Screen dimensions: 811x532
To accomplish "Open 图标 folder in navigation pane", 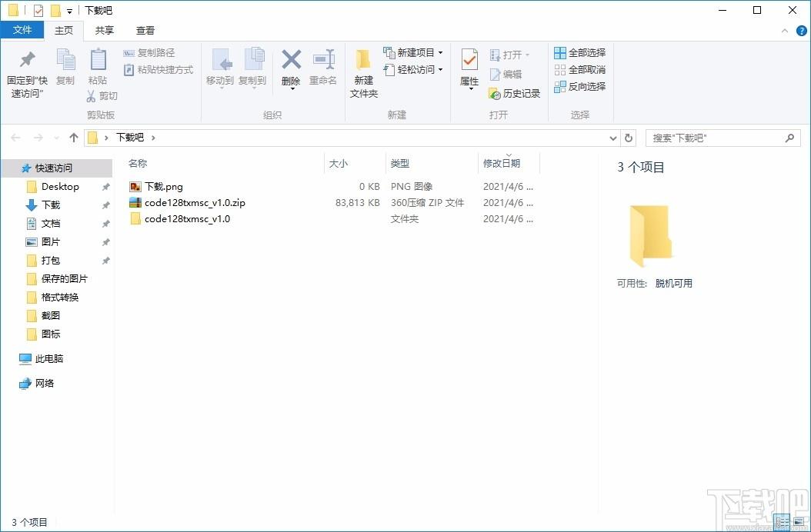I will (51, 334).
